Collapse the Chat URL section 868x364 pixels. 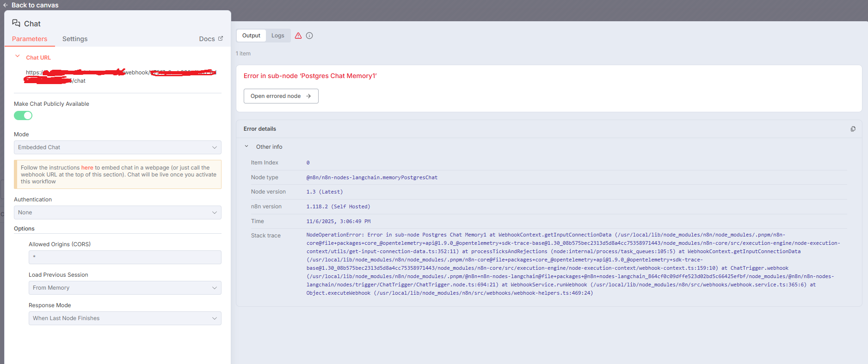coord(18,56)
